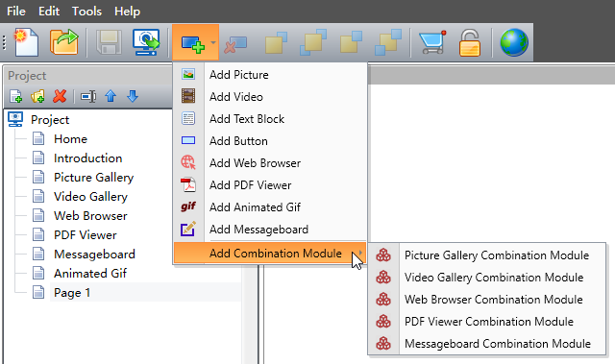Select the Video Gallery page in tree
This screenshot has width=615, height=364.
coord(90,196)
